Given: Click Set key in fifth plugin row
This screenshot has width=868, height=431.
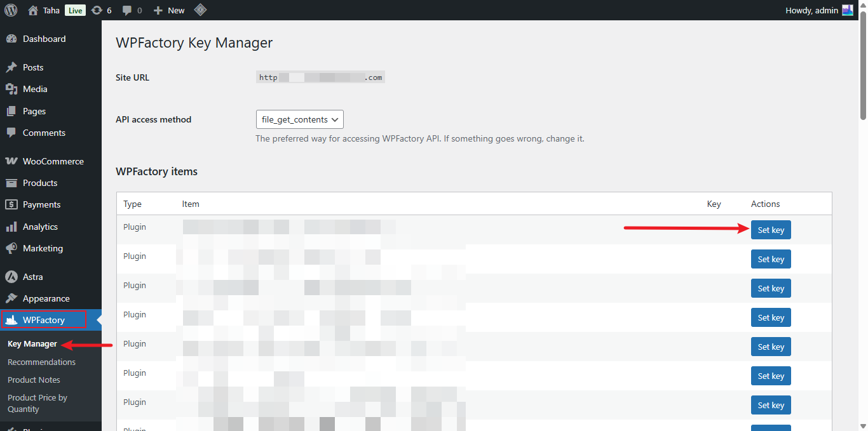Looking at the screenshot, I should (771, 347).
